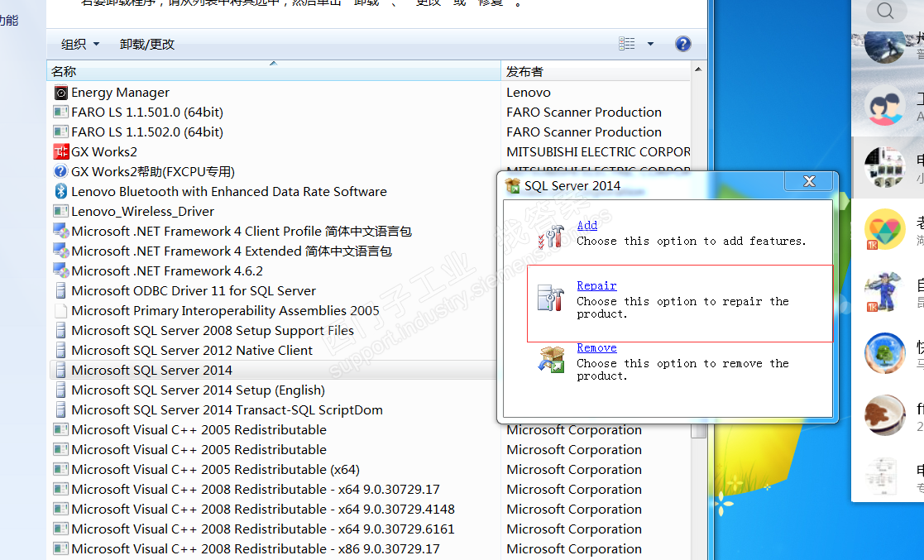Viewport: 924px width, 560px height.
Task: Click the MITSUBISHI ELECTRIC publisher cell for GX Works2
Action: tap(598, 152)
